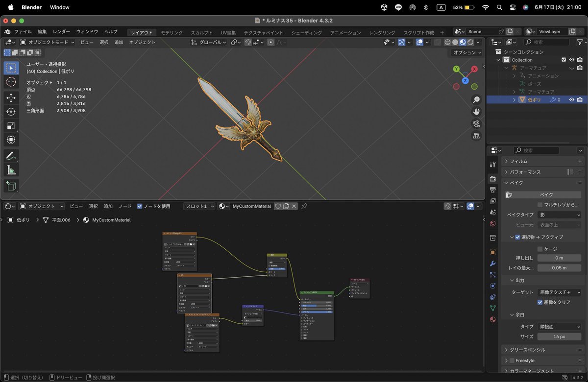Viewport: 588px width, 382px height.
Task: Click the ベイク button
Action: 546,194
